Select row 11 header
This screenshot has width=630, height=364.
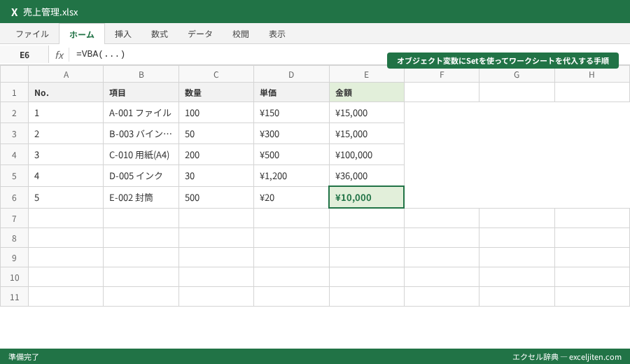point(14,297)
